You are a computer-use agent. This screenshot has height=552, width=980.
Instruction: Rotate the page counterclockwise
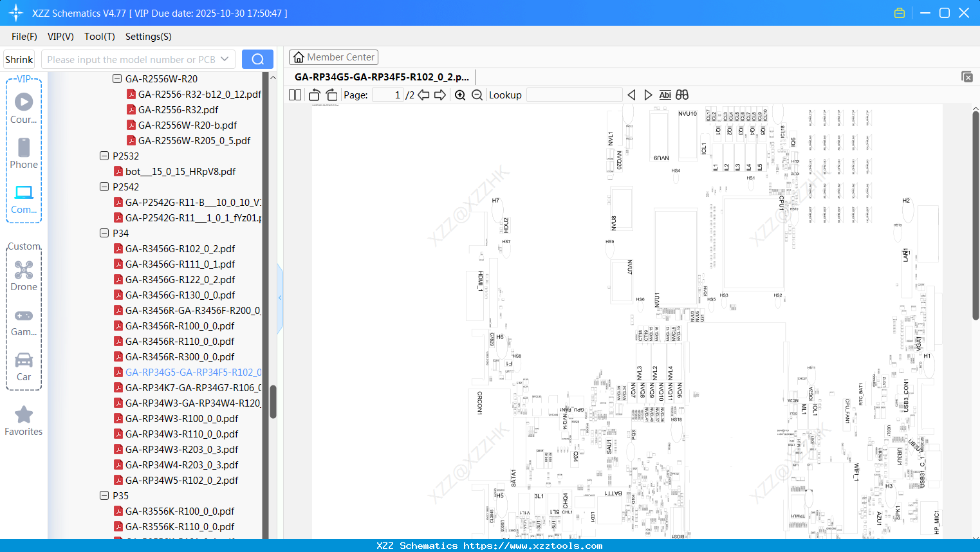[x=315, y=95]
